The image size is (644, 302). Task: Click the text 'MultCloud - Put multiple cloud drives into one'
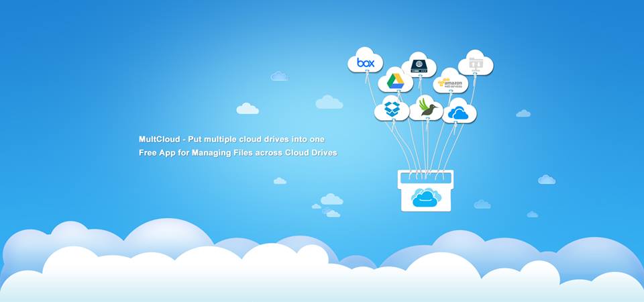(x=231, y=140)
